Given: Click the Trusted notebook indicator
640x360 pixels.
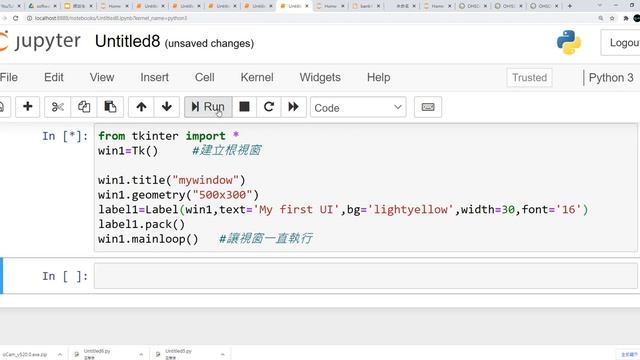Looking at the screenshot, I should 529,78.
